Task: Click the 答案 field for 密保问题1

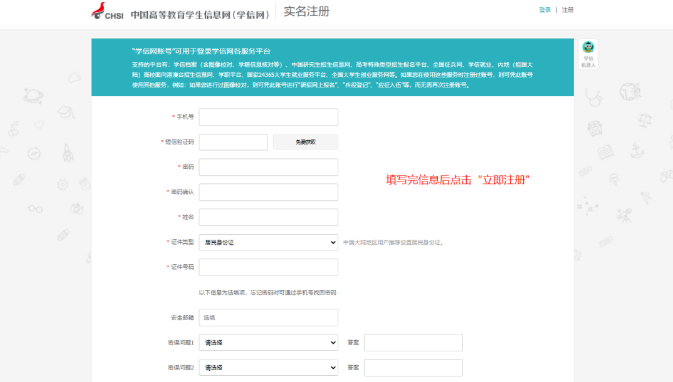Action: point(413,343)
